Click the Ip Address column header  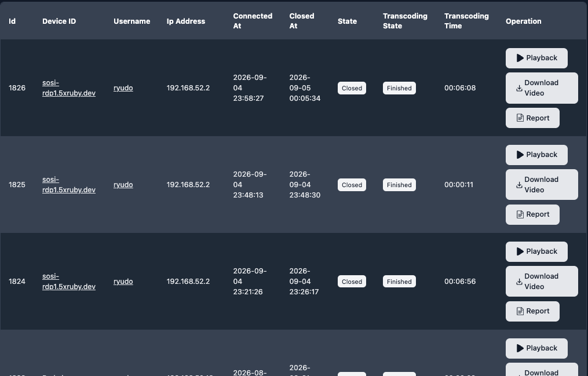(x=185, y=21)
